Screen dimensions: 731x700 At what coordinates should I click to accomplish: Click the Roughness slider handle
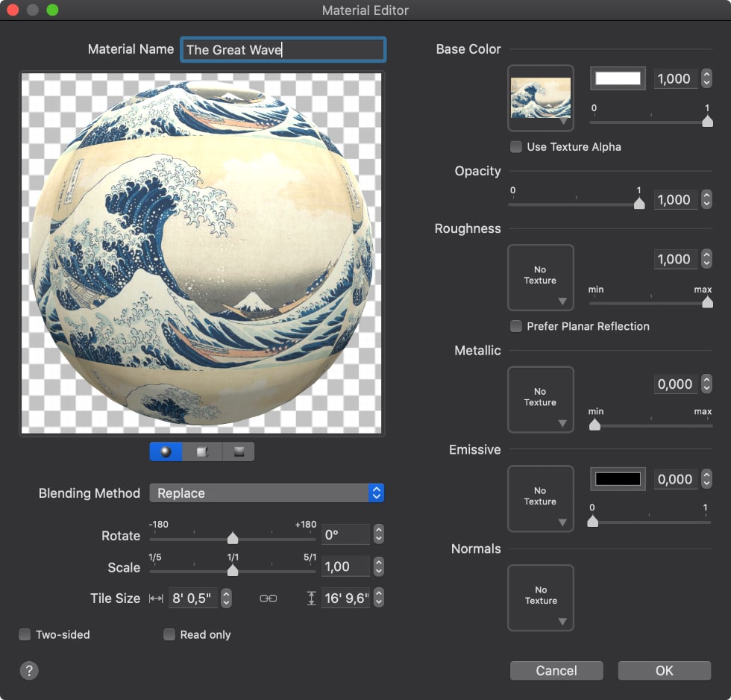(707, 303)
